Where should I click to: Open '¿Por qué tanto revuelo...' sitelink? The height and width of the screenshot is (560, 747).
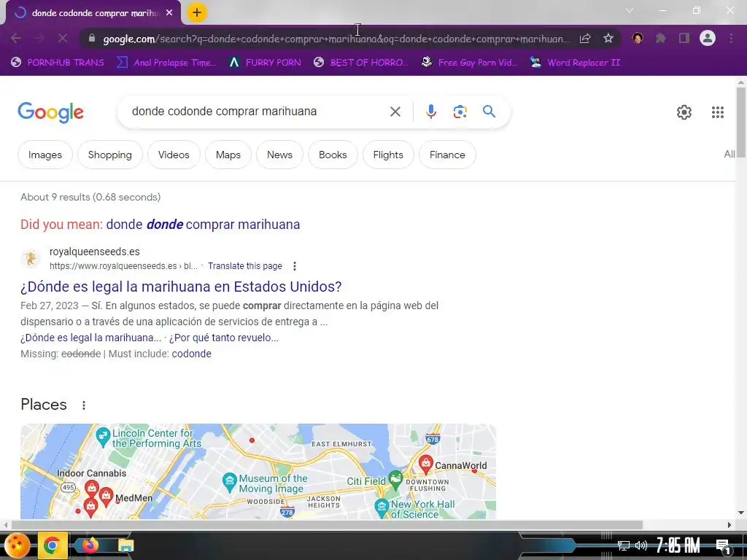224,338
